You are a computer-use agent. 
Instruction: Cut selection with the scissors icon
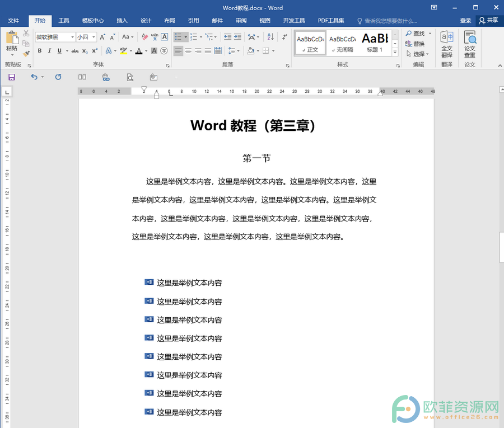point(26,33)
